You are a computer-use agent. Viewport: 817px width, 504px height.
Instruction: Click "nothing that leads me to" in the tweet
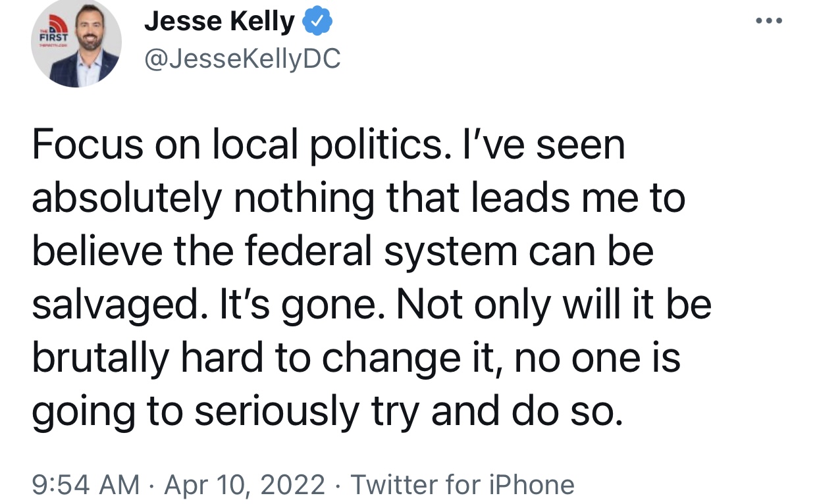(x=459, y=199)
